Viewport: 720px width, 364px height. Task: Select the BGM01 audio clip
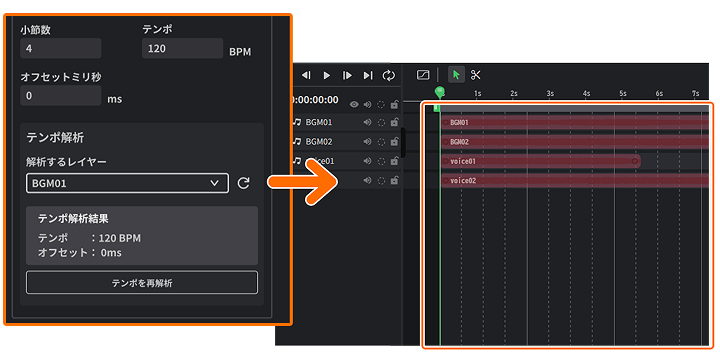click(x=574, y=123)
